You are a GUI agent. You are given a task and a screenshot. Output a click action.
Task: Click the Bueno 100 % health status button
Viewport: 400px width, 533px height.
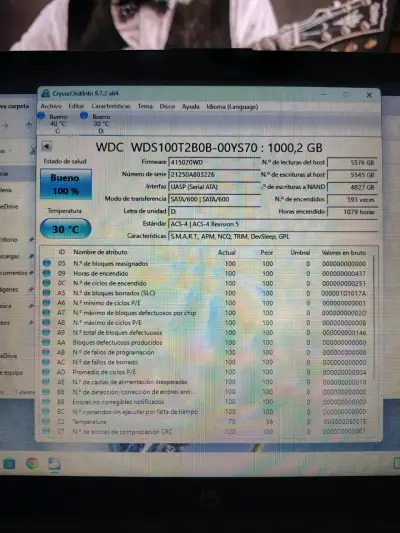tap(66, 184)
